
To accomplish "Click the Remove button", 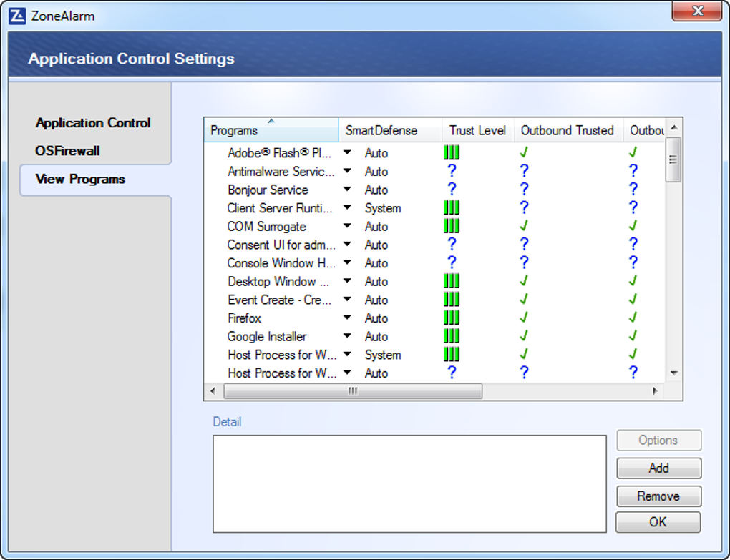I will (658, 496).
